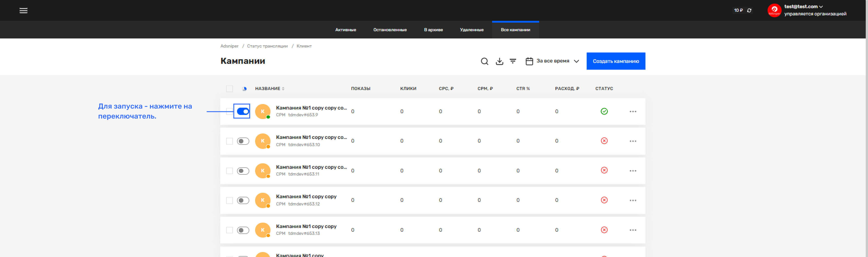
Task: Go to Статус трансляции breadcrumb
Action: coord(267,46)
